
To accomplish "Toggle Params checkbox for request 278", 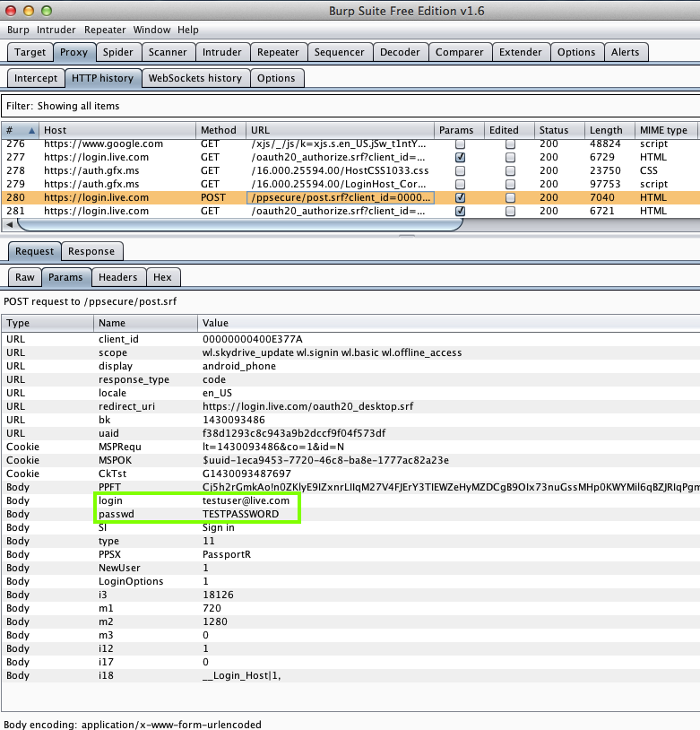I will [460, 170].
